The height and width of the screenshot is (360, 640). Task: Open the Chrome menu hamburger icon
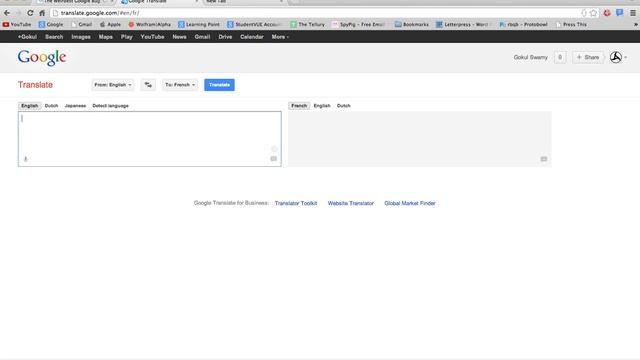tap(633, 13)
